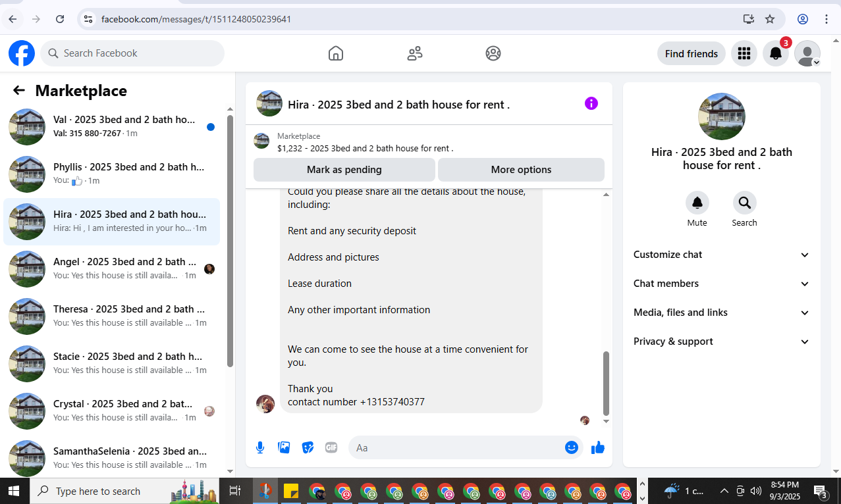The height and width of the screenshot is (504, 841).
Task: Go to Home feed icon
Action: tap(336, 53)
